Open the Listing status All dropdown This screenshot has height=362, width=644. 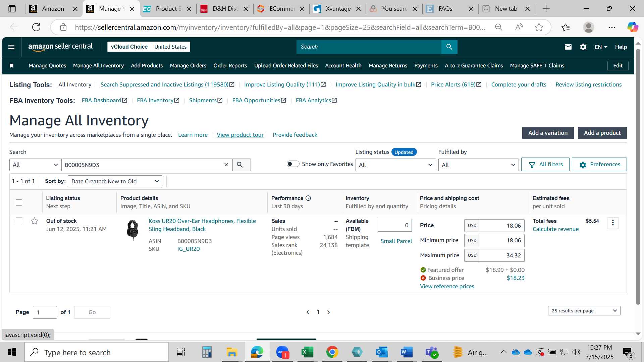coord(395,165)
